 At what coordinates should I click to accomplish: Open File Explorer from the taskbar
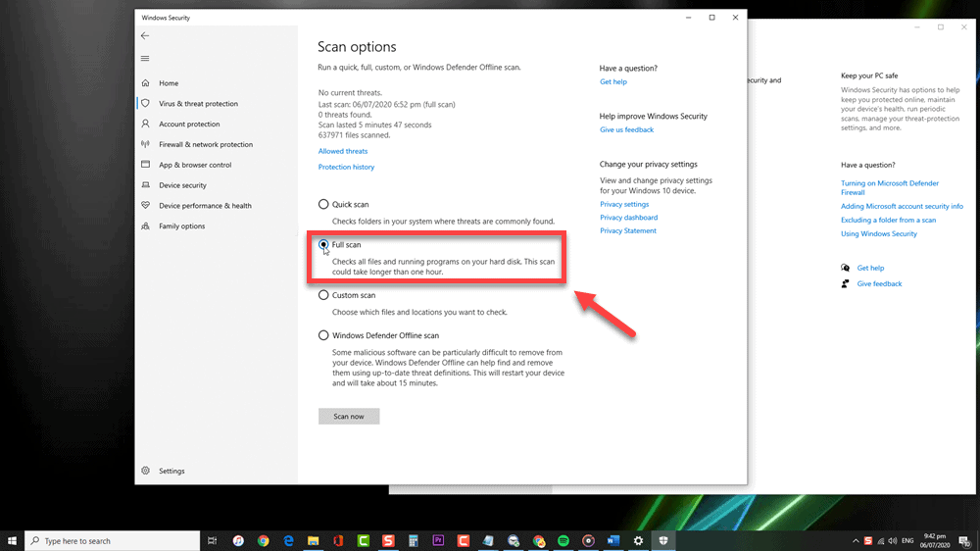pyautogui.click(x=314, y=540)
